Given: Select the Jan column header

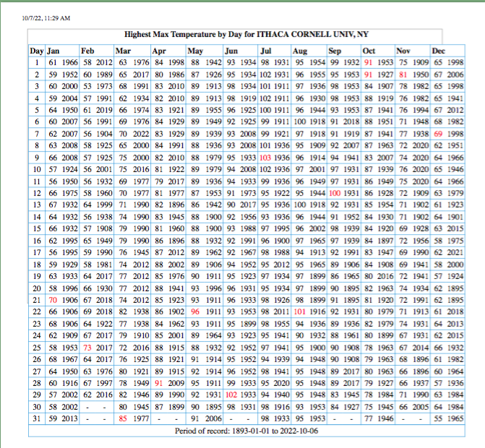Looking at the screenshot, I should (53, 51).
